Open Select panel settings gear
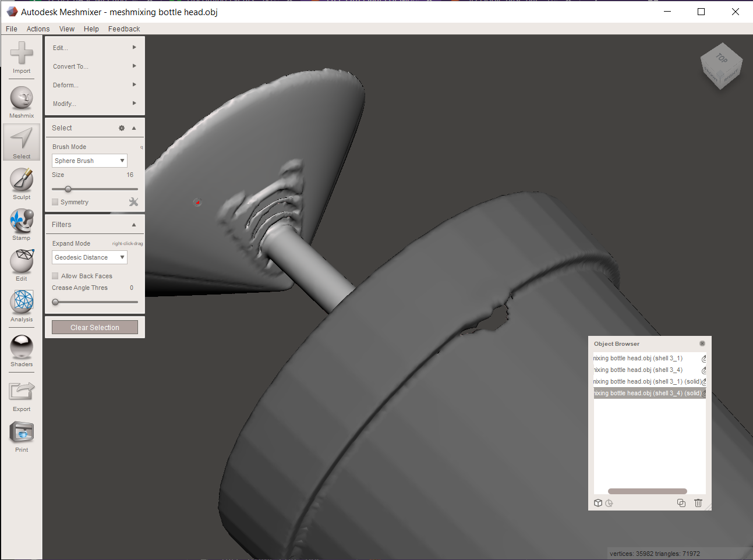 click(121, 127)
